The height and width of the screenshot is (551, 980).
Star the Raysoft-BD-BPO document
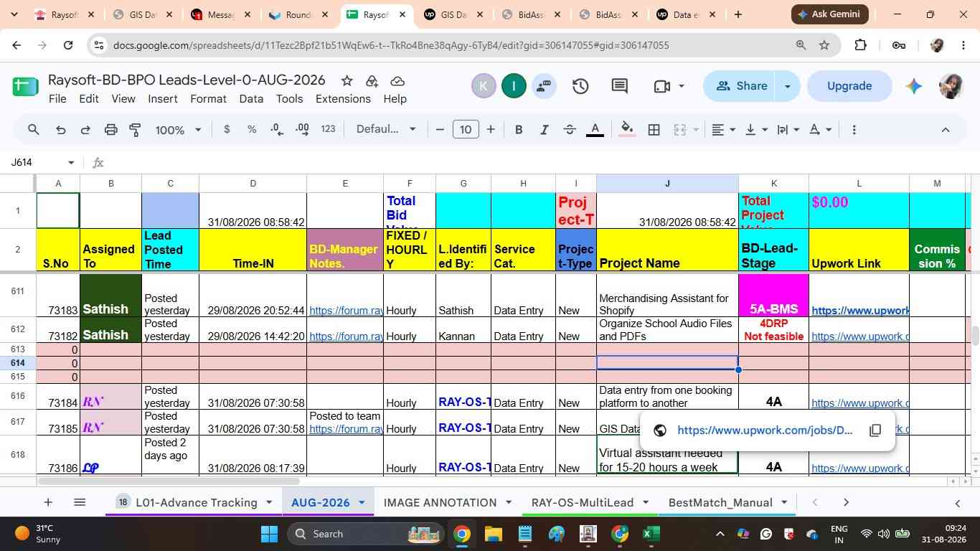(347, 80)
